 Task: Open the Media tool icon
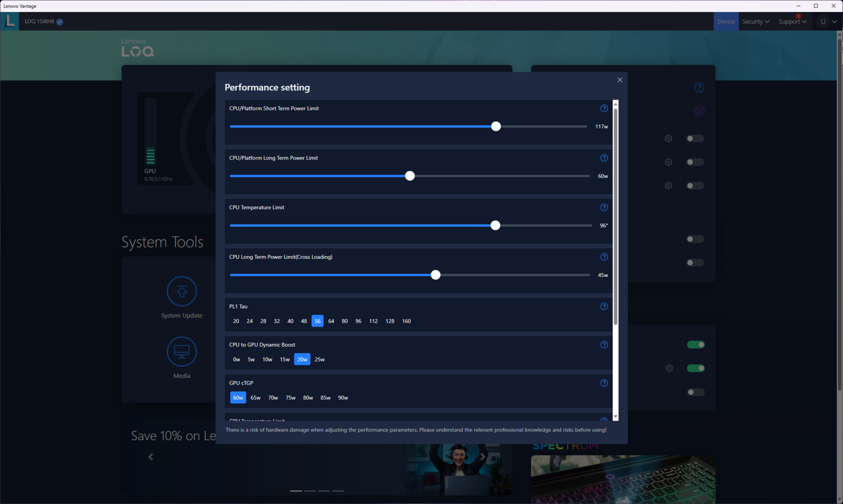tap(181, 351)
